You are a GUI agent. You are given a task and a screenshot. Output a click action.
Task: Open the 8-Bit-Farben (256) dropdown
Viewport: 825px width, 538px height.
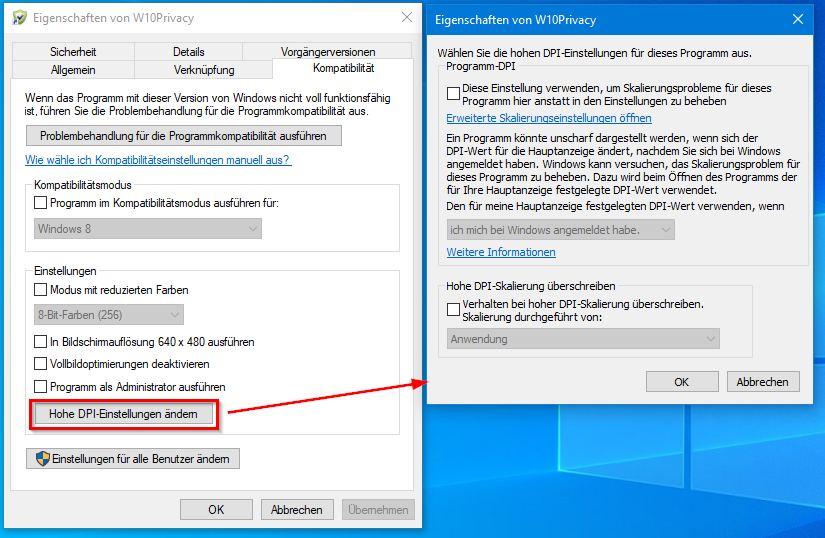point(109,314)
